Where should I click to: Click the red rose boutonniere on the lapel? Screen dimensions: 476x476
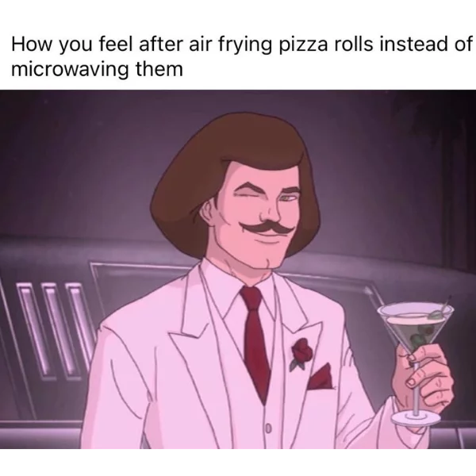301,352
